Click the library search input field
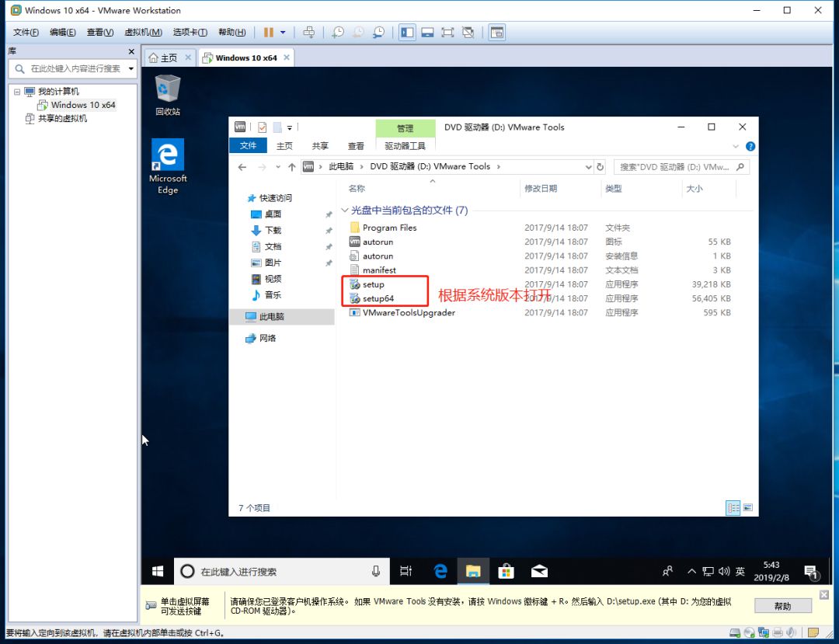The height and width of the screenshot is (644, 839). (x=73, y=68)
